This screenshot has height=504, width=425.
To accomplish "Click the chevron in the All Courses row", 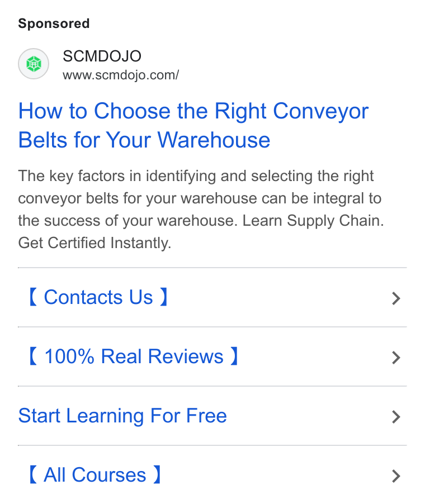I will tap(396, 476).
